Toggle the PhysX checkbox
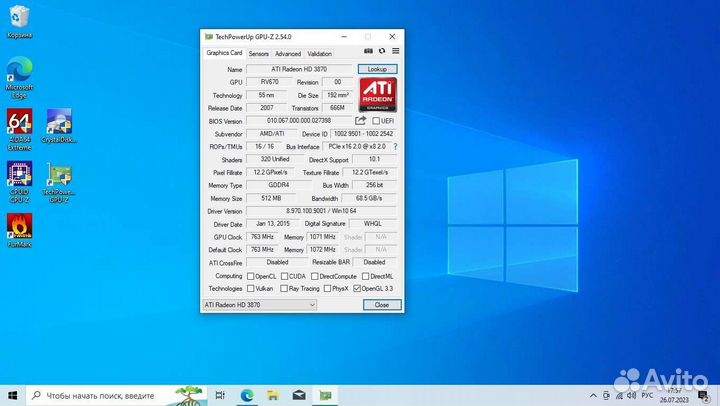 pyautogui.click(x=327, y=288)
